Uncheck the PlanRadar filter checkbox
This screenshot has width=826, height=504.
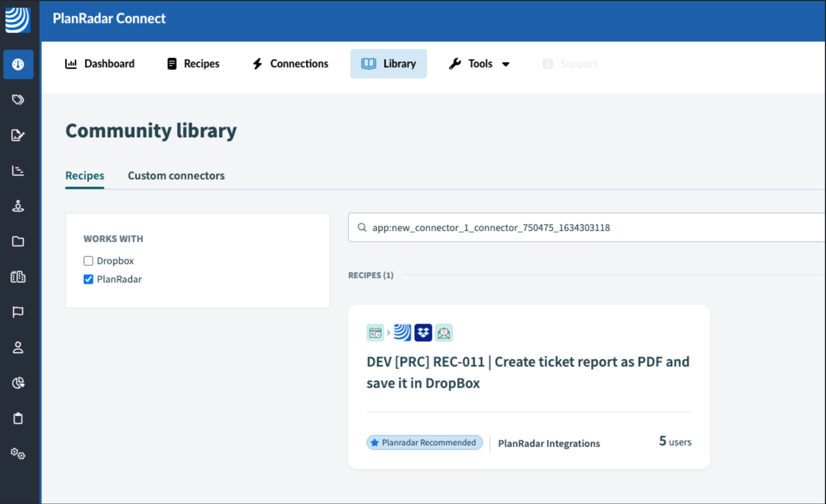pyautogui.click(x=88, y=279)
